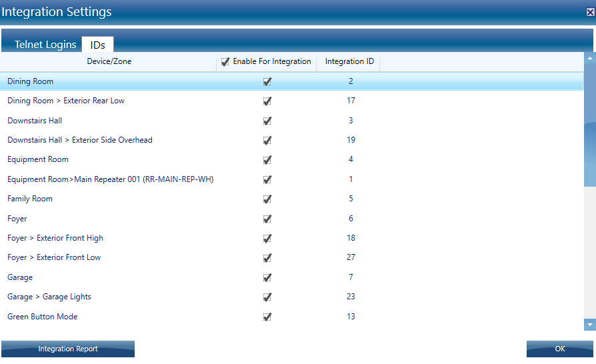Edit Integration ID 19 for Downstairs Hall Overhead
Viewport: 596px width, 364px height.
[351, 140]
